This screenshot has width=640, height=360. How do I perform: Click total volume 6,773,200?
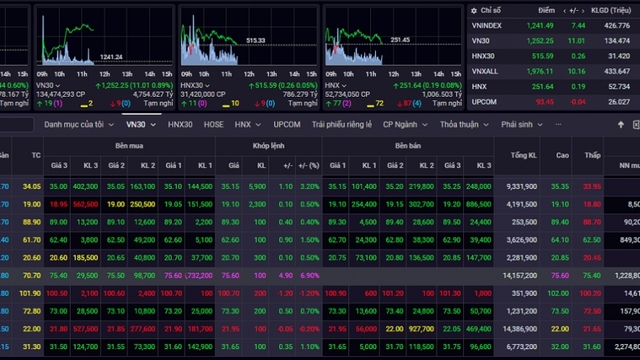521,347
